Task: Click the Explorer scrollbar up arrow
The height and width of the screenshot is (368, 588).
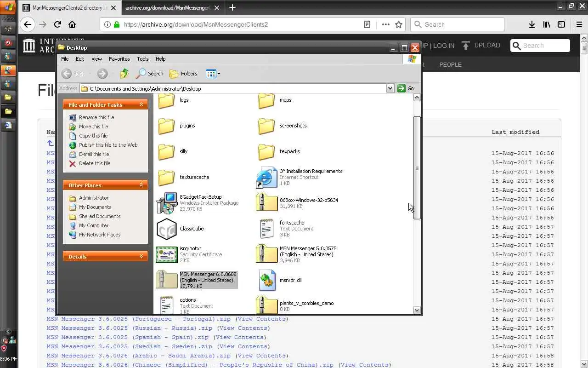Action: 417,97
